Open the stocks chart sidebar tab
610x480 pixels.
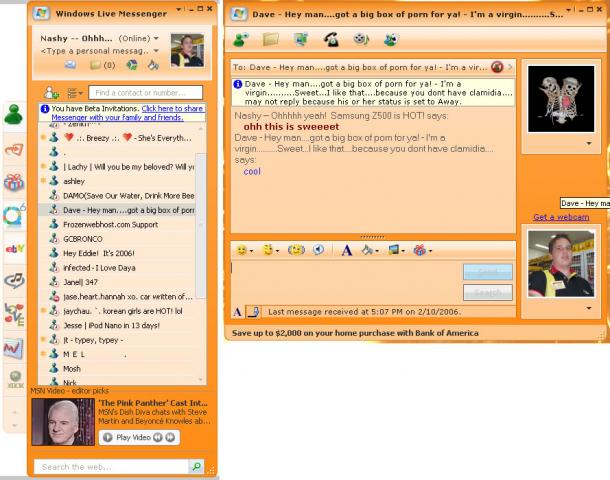[x=14, y=349]
